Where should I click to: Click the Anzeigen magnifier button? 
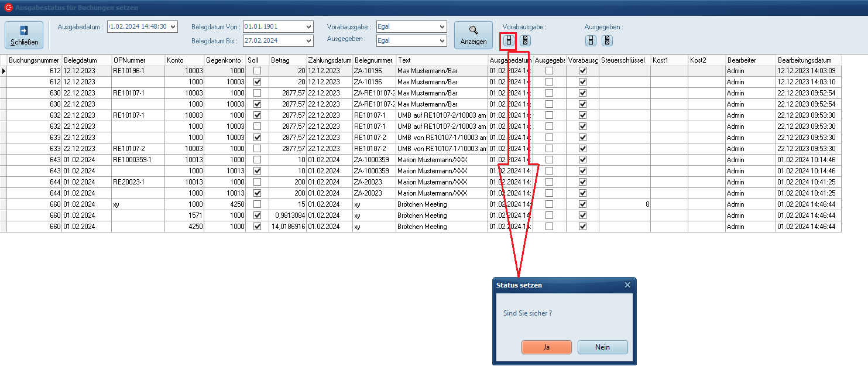(473, 35)
